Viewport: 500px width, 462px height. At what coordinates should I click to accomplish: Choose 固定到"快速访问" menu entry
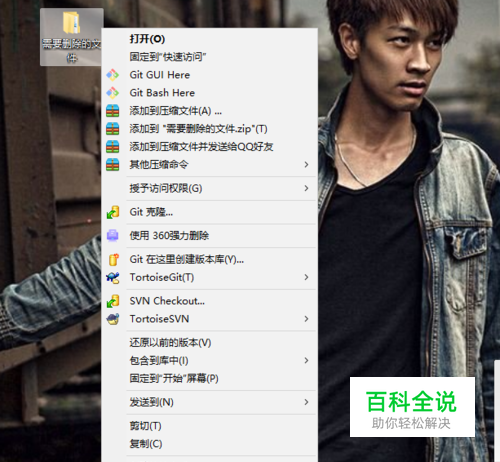tap(210, 57)
